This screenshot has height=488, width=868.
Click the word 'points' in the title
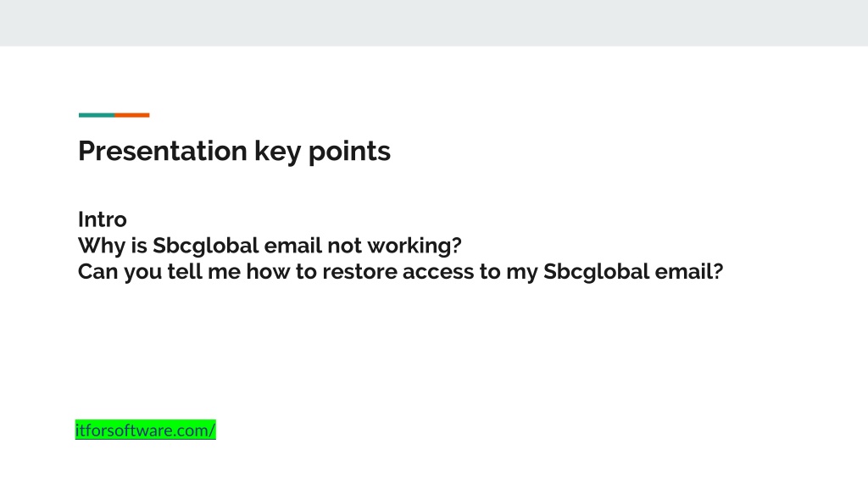[x=349, y=152]
